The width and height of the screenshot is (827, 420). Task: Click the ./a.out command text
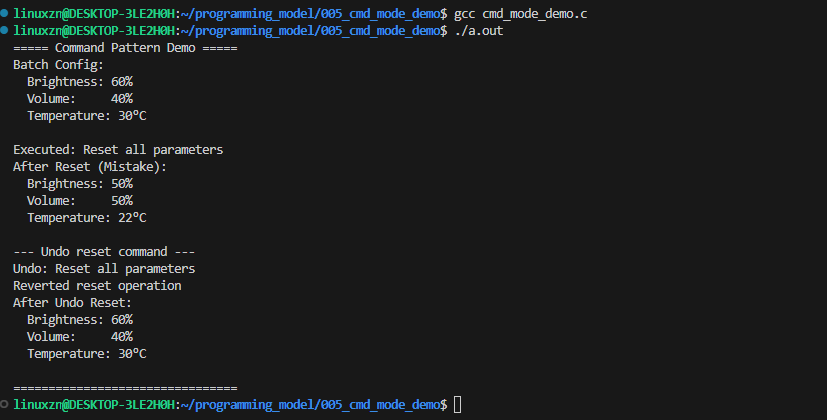(478, 31)
